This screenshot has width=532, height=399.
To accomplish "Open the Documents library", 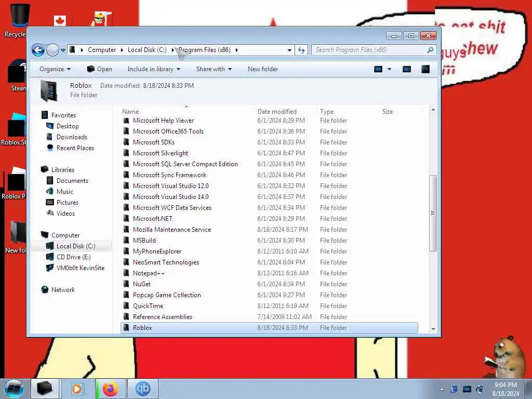I will click(72, 180).
